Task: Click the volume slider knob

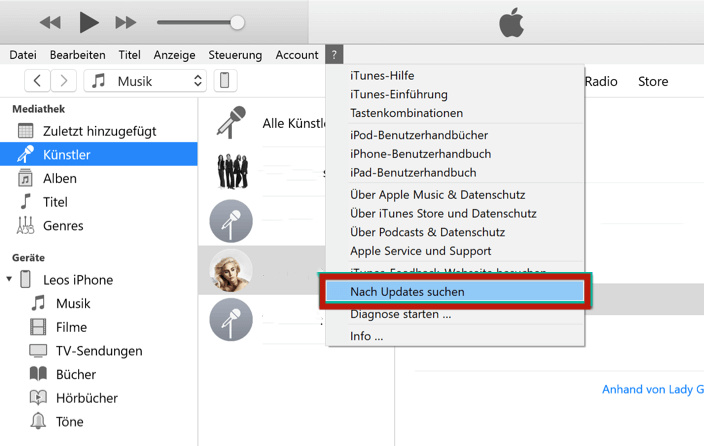Action: 237,22
